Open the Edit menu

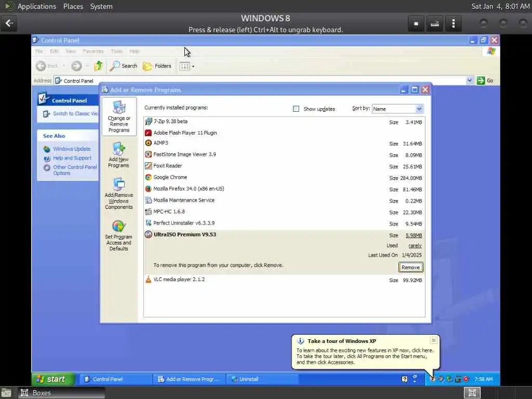tap(54, 51)
